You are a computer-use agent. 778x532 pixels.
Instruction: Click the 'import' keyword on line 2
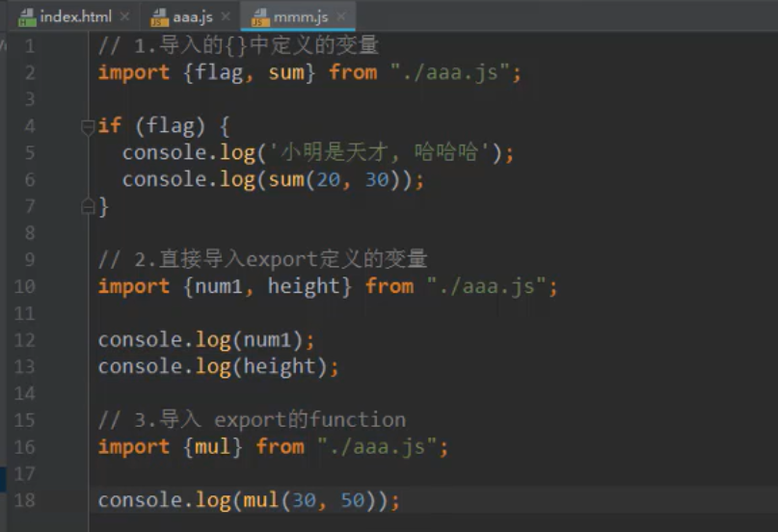click(134, 73)
